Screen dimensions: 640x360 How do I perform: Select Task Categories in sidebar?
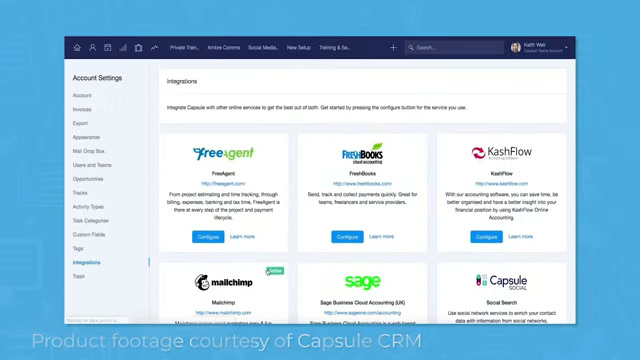coord(91,221)
